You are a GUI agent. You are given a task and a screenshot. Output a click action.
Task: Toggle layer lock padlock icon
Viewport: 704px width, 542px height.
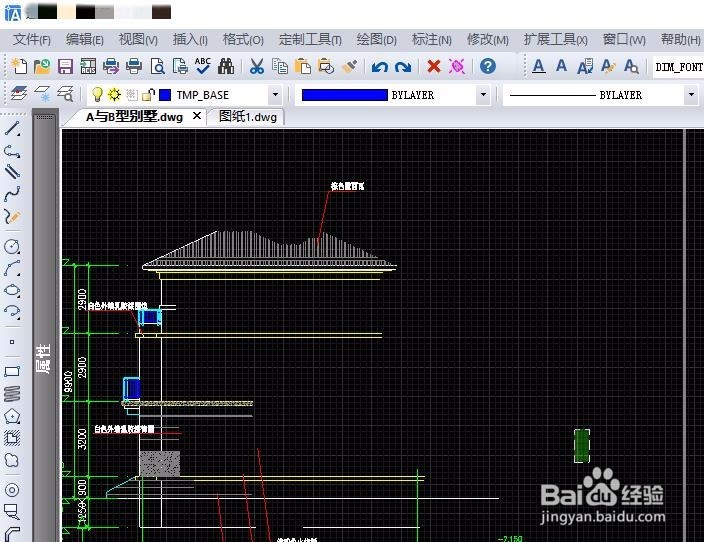(x=148, y=94)
